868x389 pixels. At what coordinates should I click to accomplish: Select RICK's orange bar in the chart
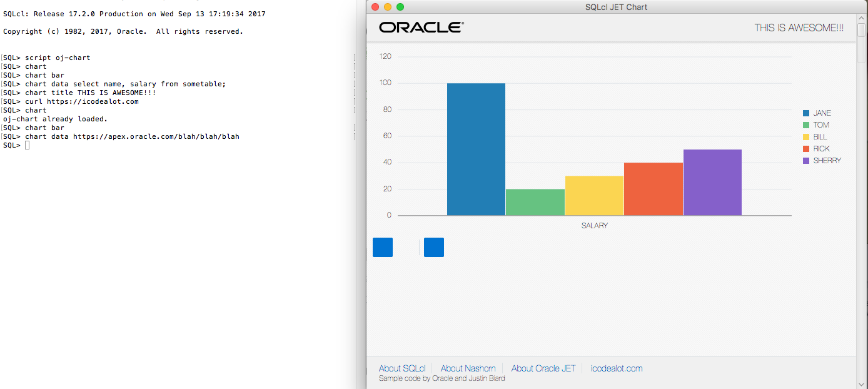(653, 188)
